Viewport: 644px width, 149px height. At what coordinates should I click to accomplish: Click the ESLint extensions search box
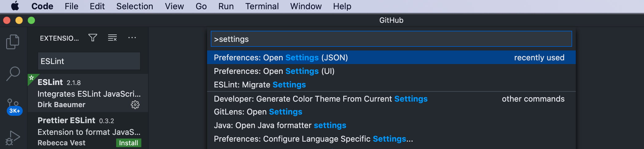[x=89, y=61]
